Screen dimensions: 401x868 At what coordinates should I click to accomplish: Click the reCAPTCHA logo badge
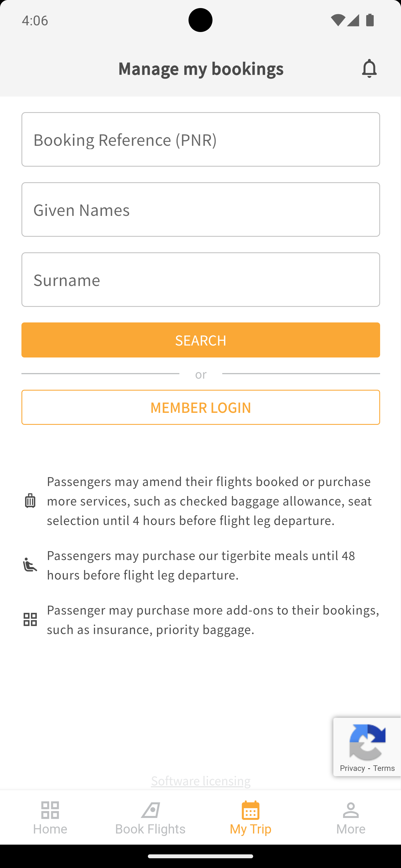(367, 742)
